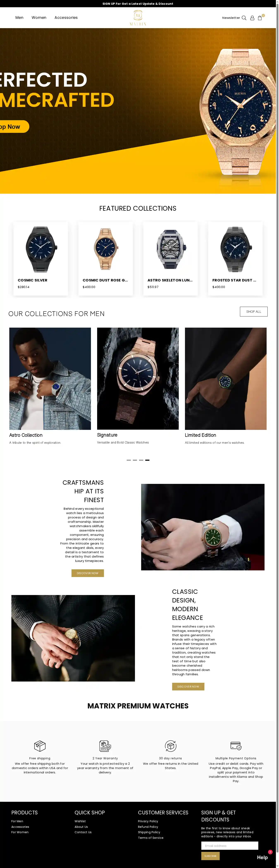
Task: Click the 30 day returns icon
Action: coord(171,746)
